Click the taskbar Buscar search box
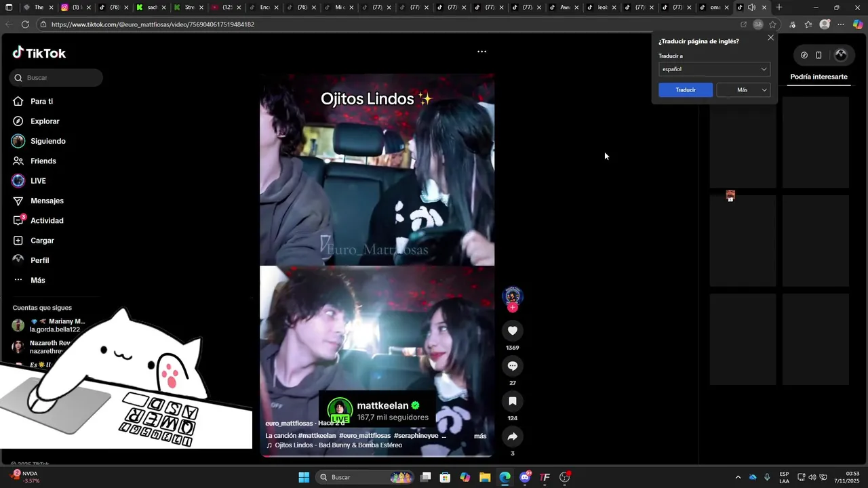The image size is (868, 488). point(365,477)
